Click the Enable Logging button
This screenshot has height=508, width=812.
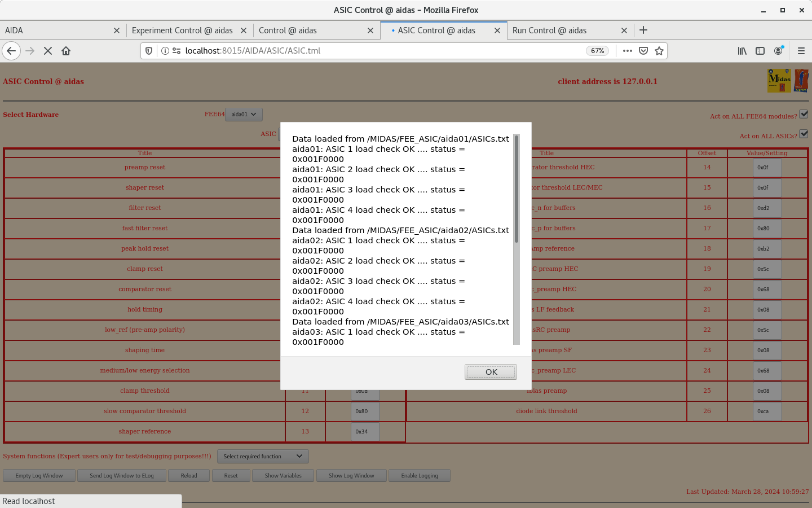[420, 476]
